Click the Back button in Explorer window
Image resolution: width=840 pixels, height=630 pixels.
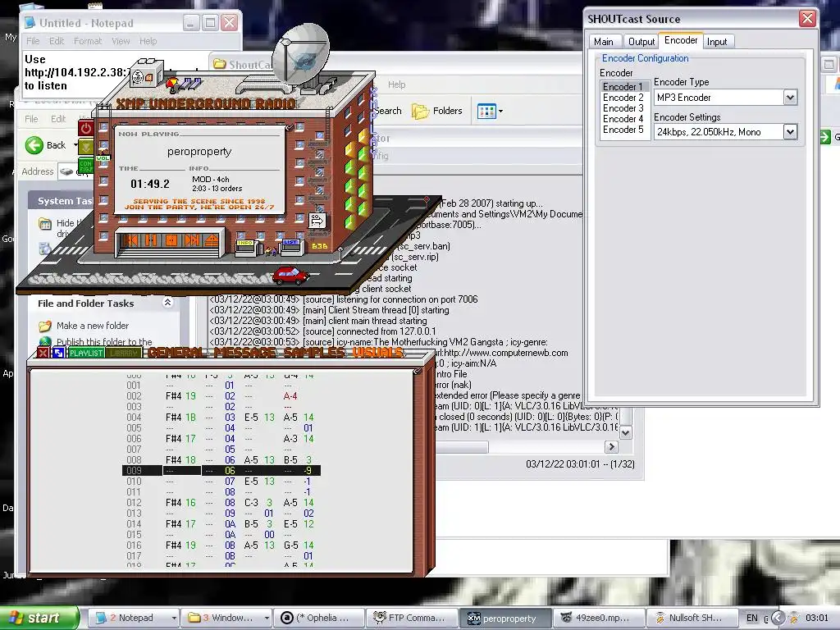(x=46, y=145)
